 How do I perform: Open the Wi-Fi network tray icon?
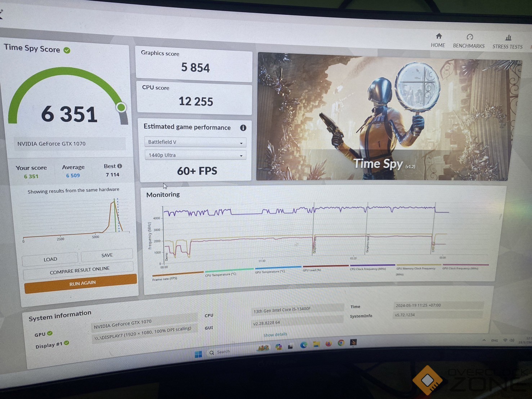[x=505, y=340]
